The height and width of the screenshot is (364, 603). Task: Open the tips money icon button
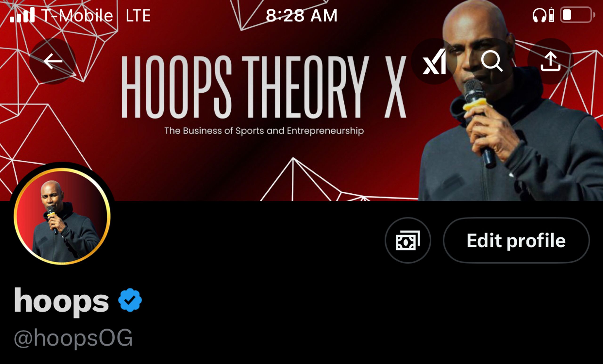tap(408, 240)
